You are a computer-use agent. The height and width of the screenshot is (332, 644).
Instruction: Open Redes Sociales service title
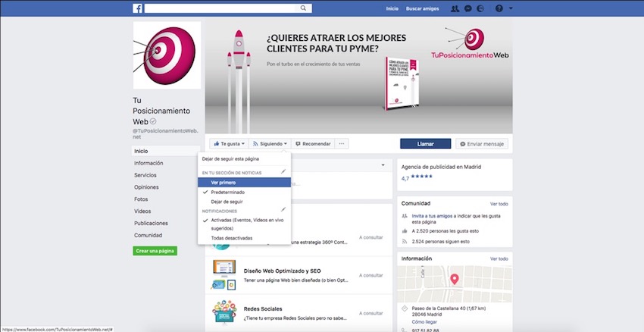(263, 309)
